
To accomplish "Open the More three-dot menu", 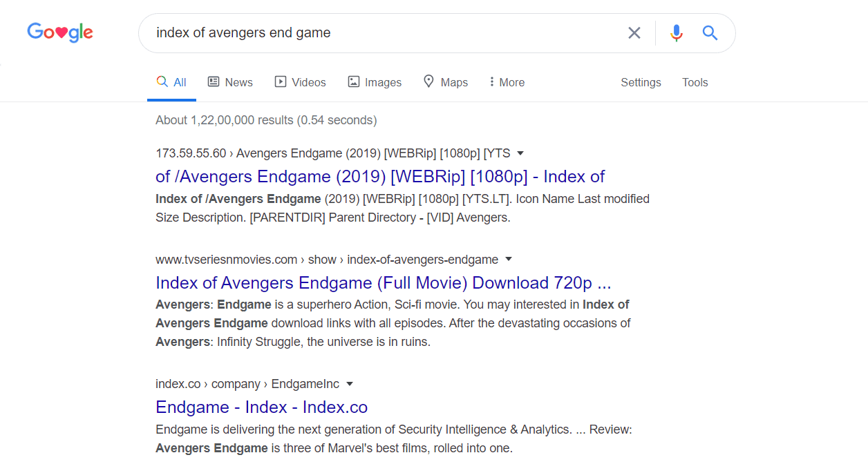I will tap(492, 82).
